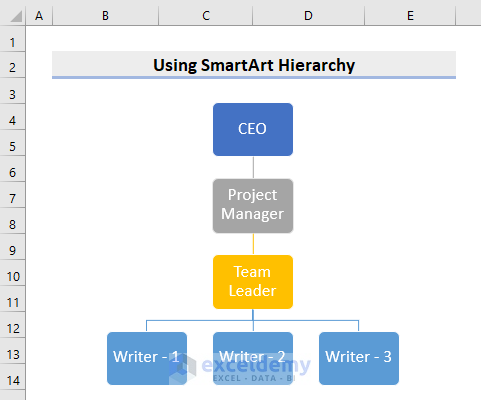Click the Project Manager shape

(x=253, y=206)
